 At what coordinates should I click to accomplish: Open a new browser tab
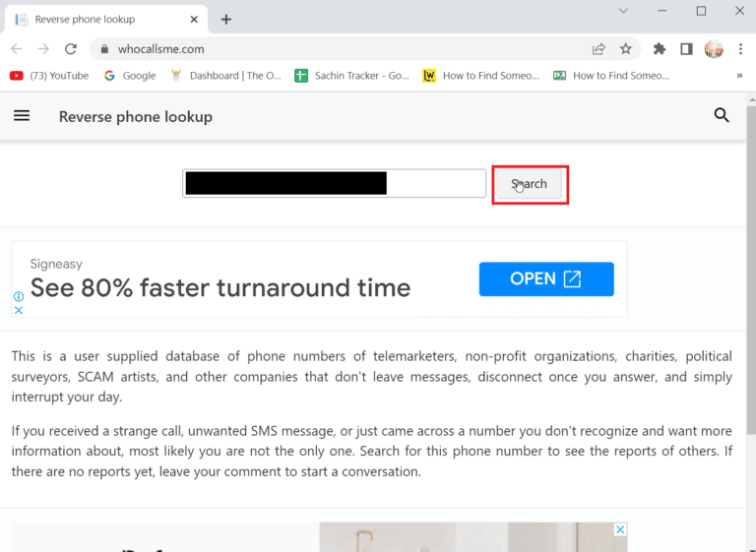click(x=226, y=19)
